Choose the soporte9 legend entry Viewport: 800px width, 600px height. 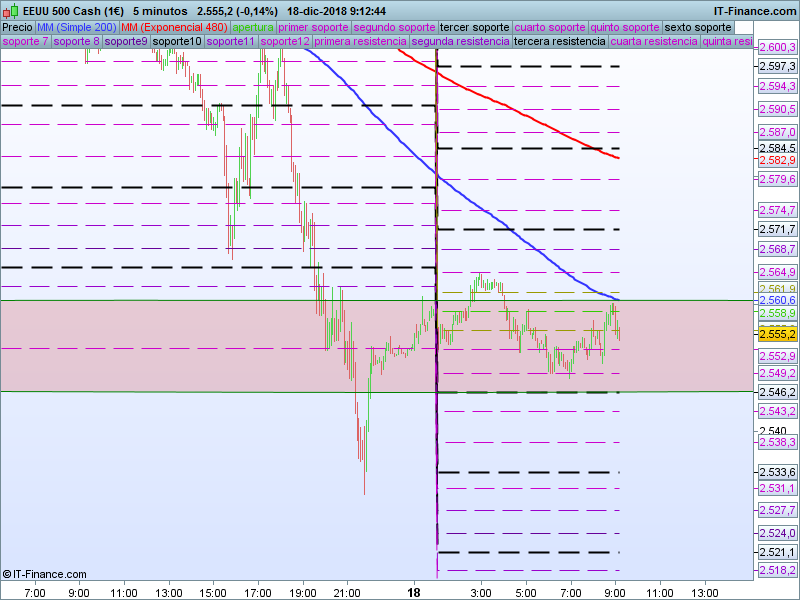(126, 41)
